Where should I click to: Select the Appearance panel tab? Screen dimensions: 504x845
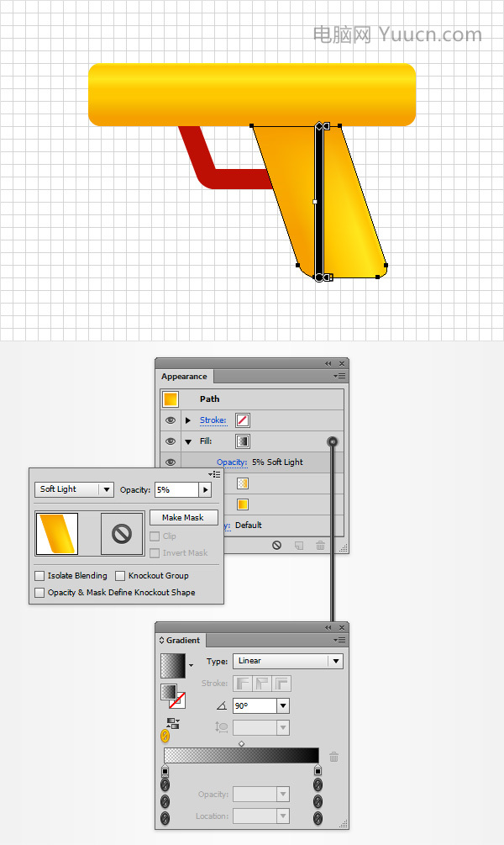(184, 376)
